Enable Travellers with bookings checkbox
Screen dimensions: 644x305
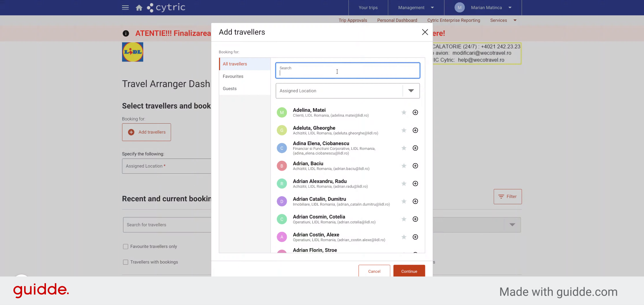pyautogui.click(x=126, y=262)
